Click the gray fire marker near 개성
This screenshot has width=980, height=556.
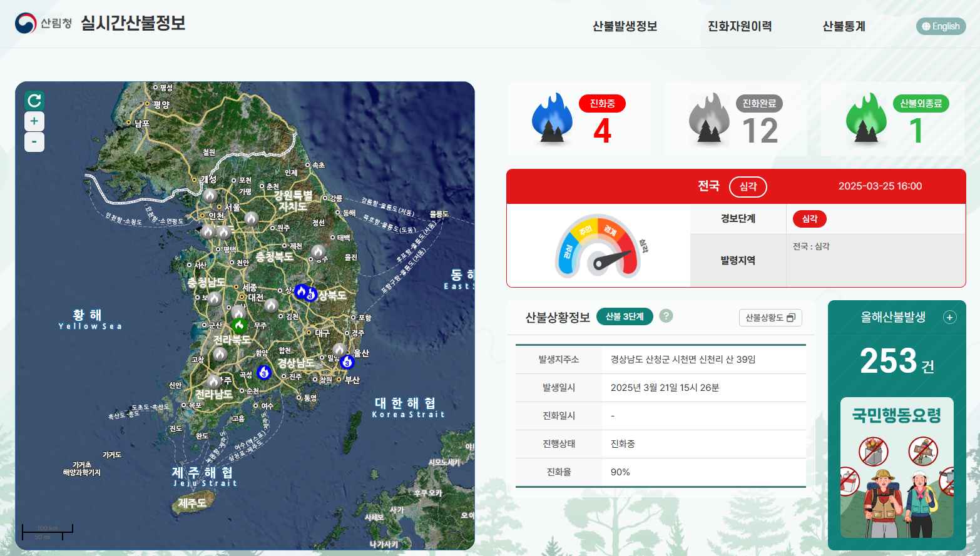[x=210, y=195]
